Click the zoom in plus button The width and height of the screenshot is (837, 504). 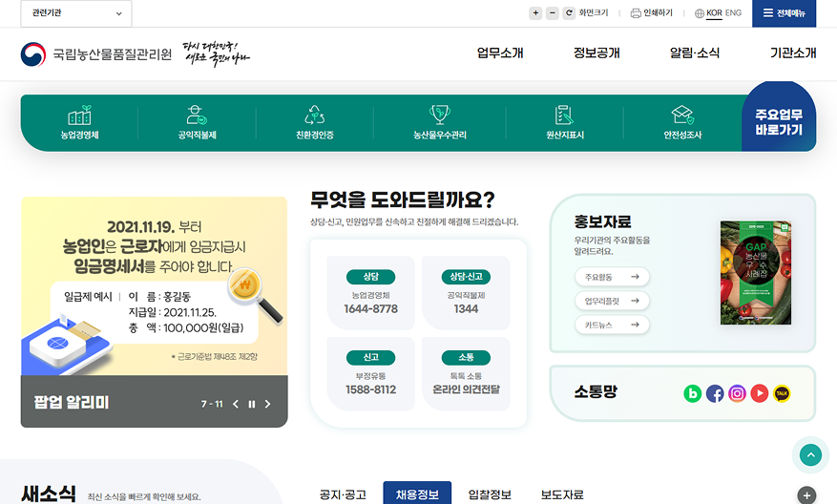pos(535,13)
